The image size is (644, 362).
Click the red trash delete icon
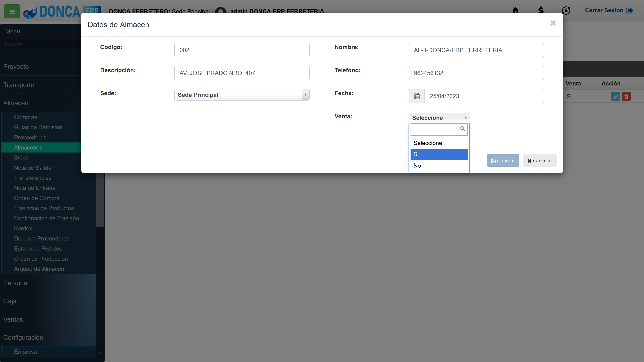pos(626,97)
